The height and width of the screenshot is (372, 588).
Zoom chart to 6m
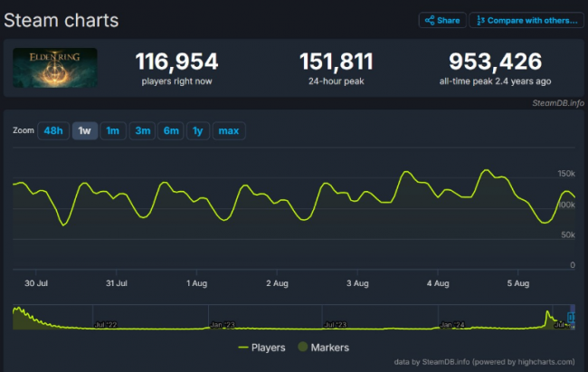point(171,131)
